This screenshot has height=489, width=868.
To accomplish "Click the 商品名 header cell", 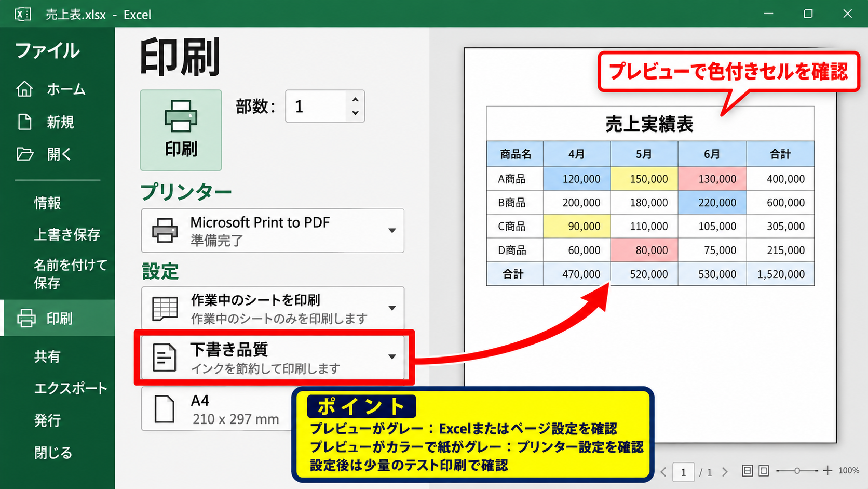I will (x=515, y=154).
